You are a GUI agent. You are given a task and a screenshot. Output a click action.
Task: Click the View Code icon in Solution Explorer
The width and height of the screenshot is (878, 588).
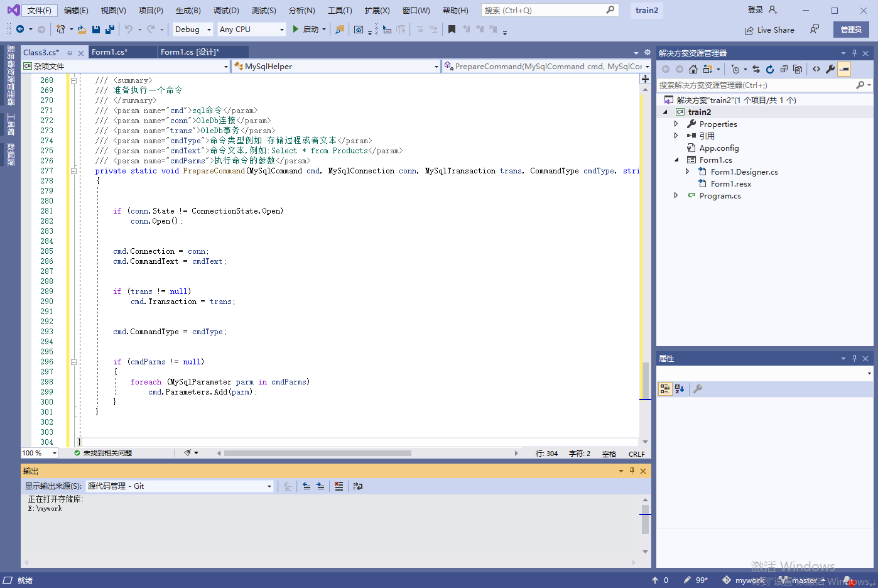pos(816,69)
